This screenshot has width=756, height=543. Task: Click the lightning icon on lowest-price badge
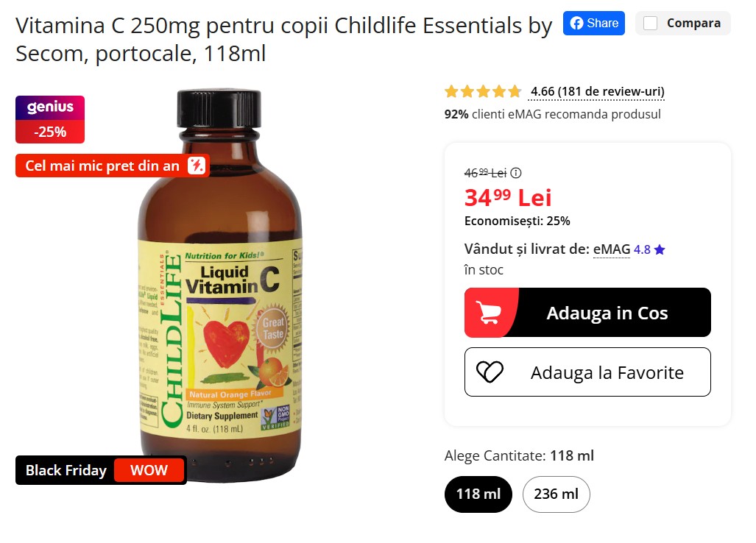coord(196,166)
